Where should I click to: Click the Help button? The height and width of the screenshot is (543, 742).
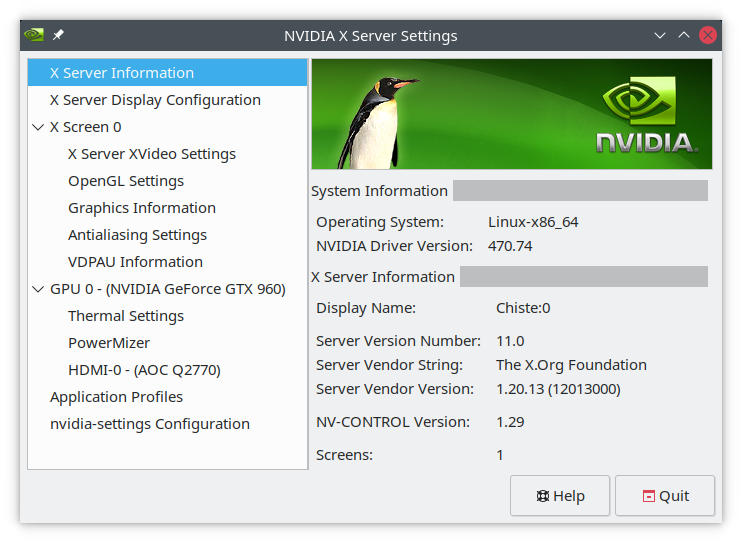(x=560, y=496)
